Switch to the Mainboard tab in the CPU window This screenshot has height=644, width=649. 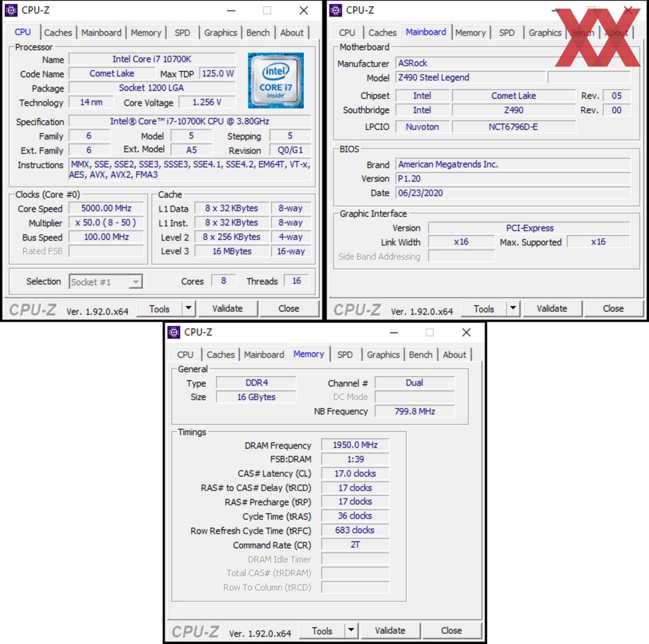point(101,32)
